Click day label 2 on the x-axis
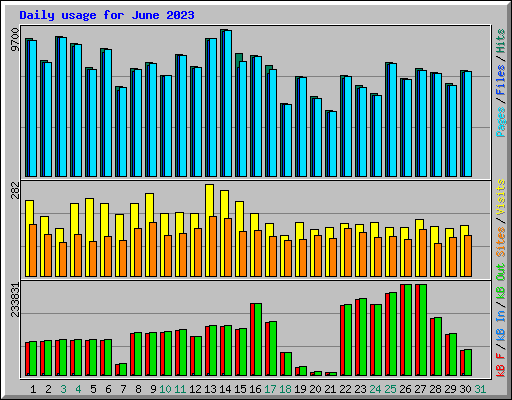The width and height of the screenshot is (512, 400). (x=48, y=389)
